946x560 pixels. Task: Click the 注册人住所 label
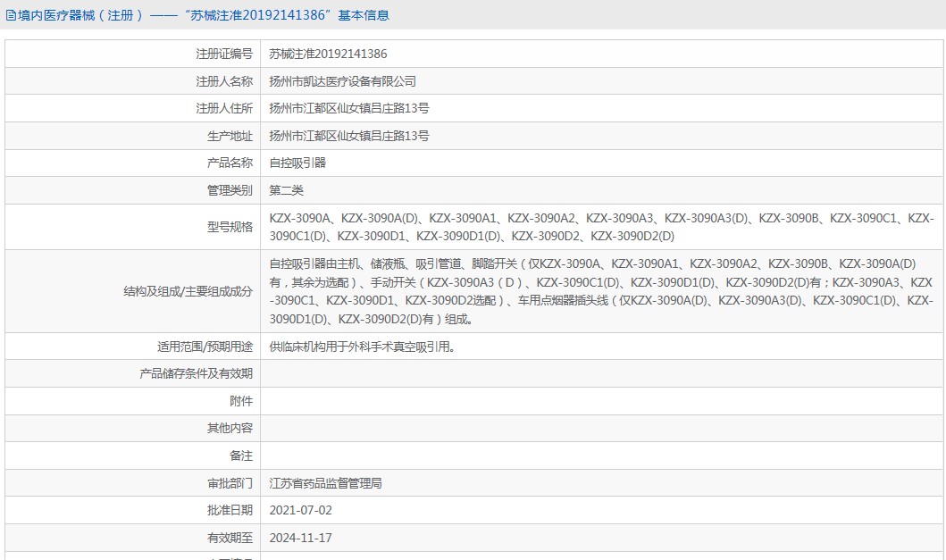pyautogui.click(x=224, y=109)
